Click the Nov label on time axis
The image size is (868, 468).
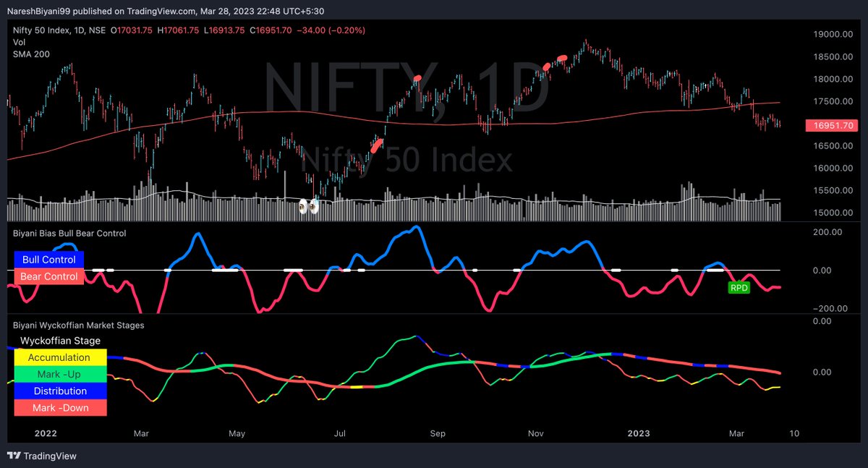pyautogui.click(x=536, y=434)
